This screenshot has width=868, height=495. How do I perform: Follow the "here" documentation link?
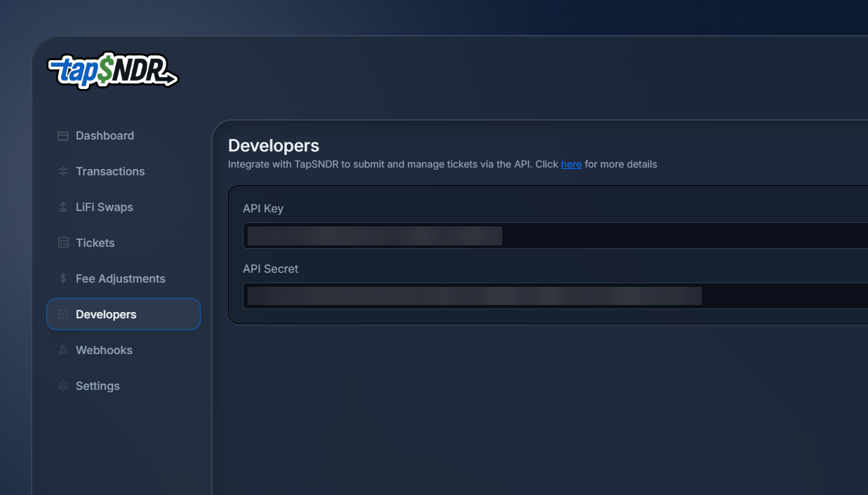571,165
